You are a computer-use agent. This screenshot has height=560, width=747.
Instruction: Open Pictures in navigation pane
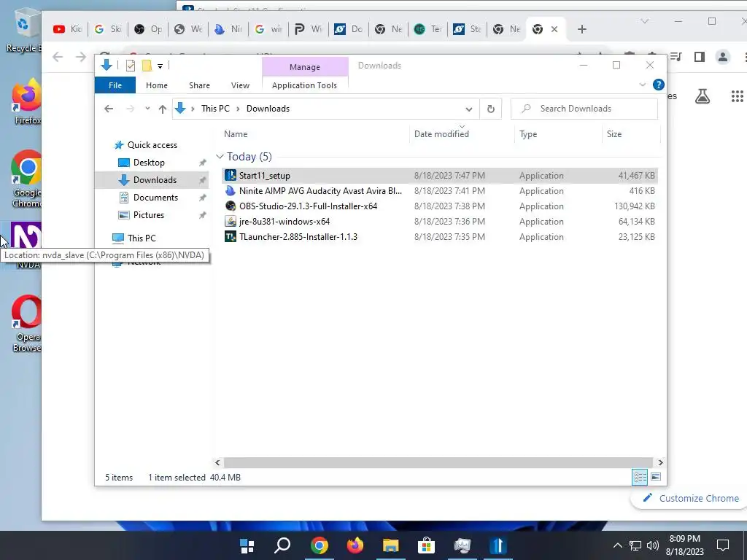[x=148, y=215]
